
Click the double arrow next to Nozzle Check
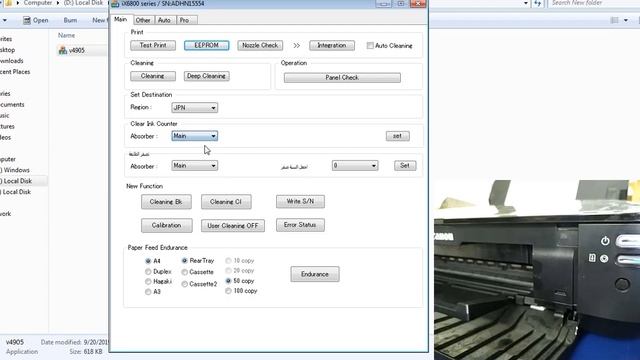point(297,46)
